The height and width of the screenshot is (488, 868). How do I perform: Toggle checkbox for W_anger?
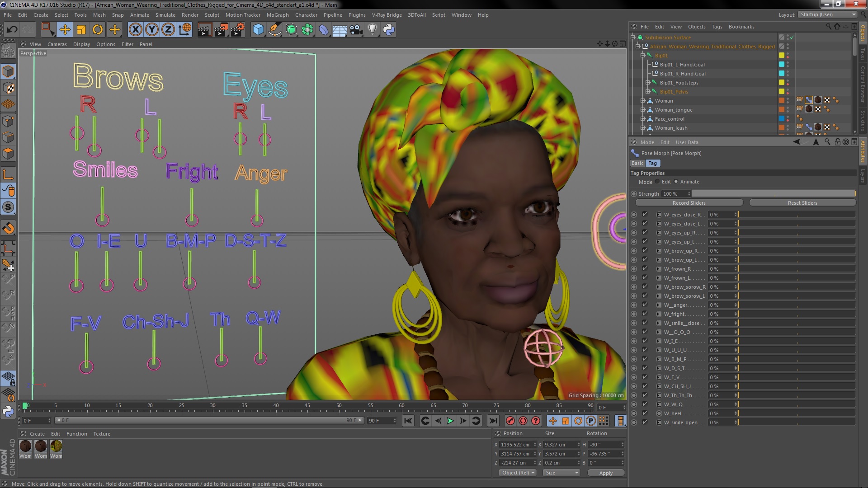(645, 305)
